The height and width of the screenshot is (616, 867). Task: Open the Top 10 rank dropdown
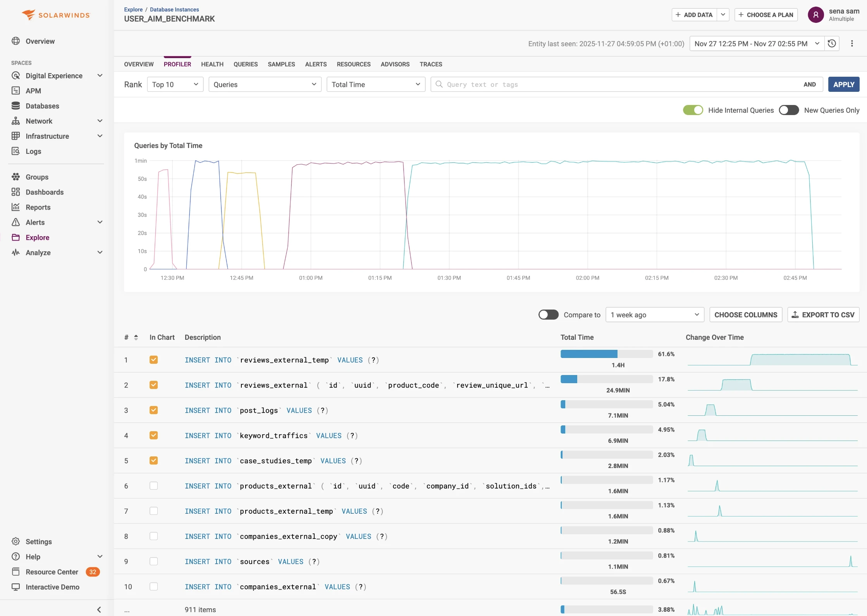click(x=175, y=84)
